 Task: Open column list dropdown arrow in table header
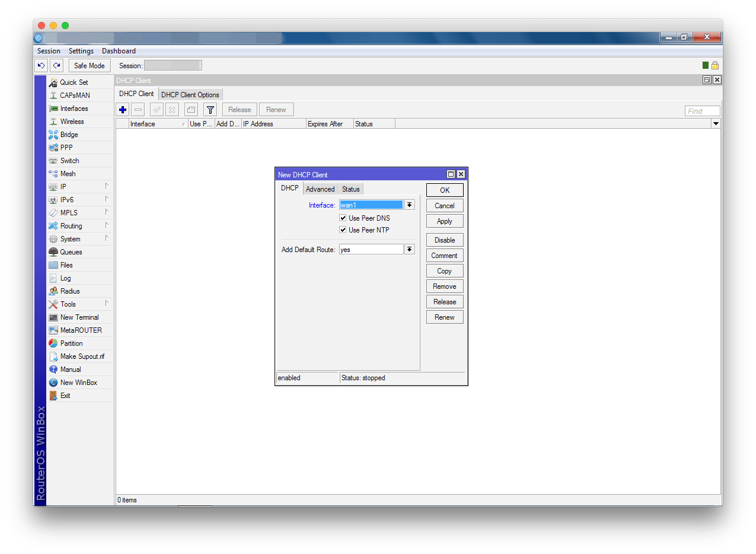(x=716, y=124)
